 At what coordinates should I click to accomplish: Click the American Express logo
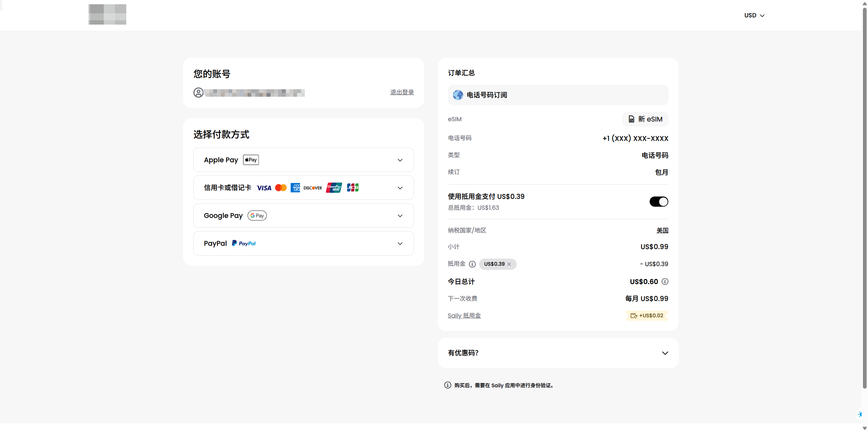click(x=295, y=188)
